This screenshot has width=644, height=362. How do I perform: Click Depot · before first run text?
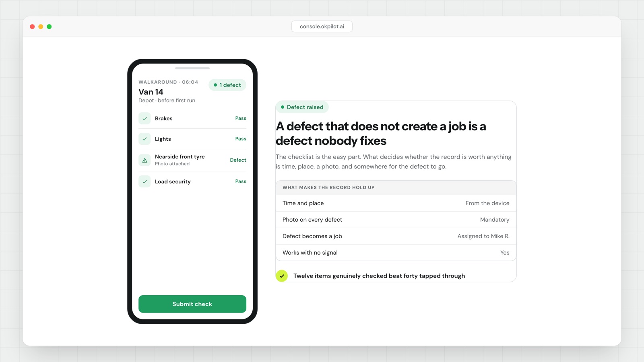(x=167, y=101)
